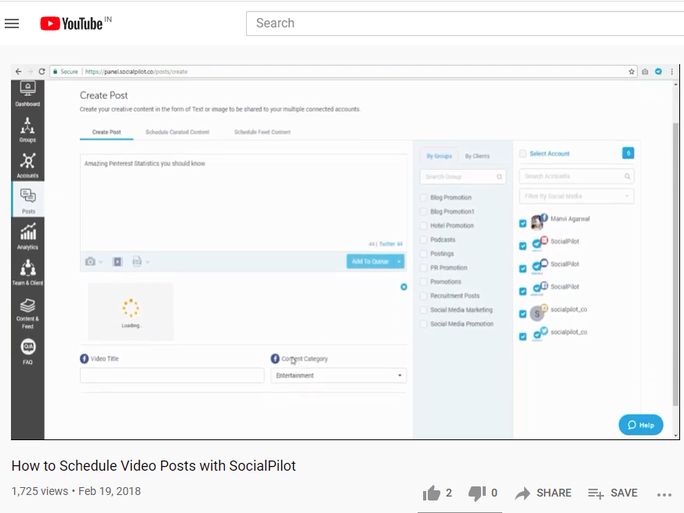
Task: Expand the Add To Queue arrow menu
Action: tap(399, 261)
